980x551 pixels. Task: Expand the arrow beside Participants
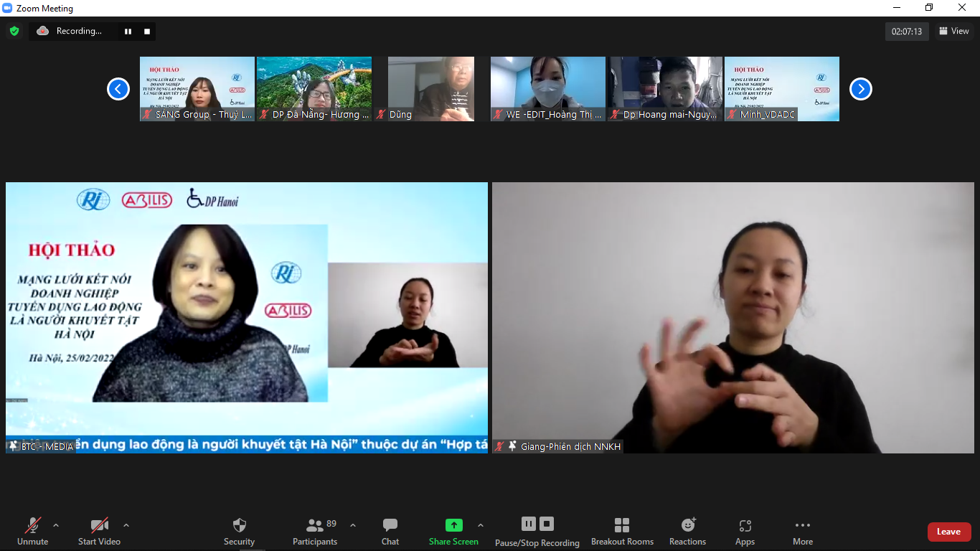point(353,525)
